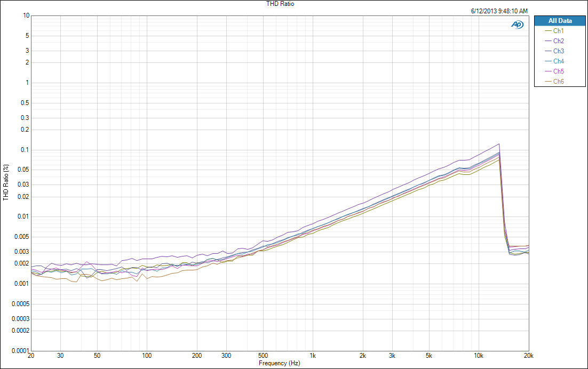This screenshot has height=369, width=588.
Task: Click the THD Ratio (%) vertical axis label
Action: [x=6, y=182]
